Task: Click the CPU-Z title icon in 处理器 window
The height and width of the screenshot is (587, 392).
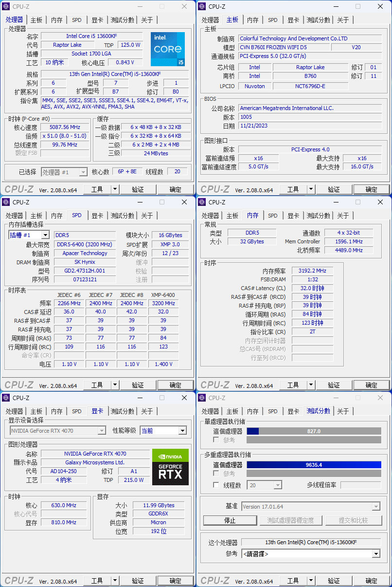Action: (6, 7)
